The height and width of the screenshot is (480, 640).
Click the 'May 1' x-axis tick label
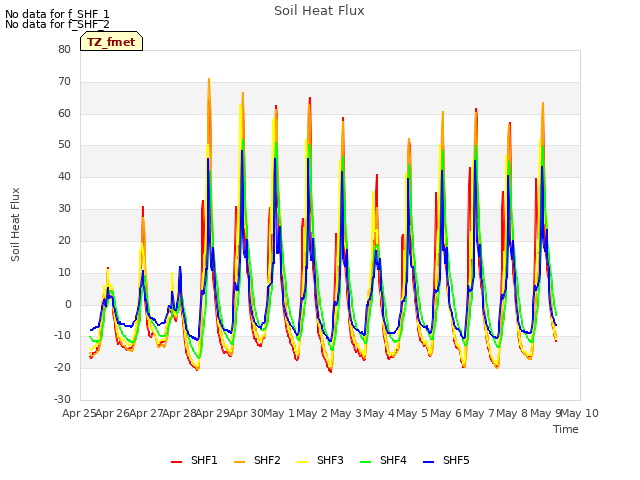[x=279, y=413]
